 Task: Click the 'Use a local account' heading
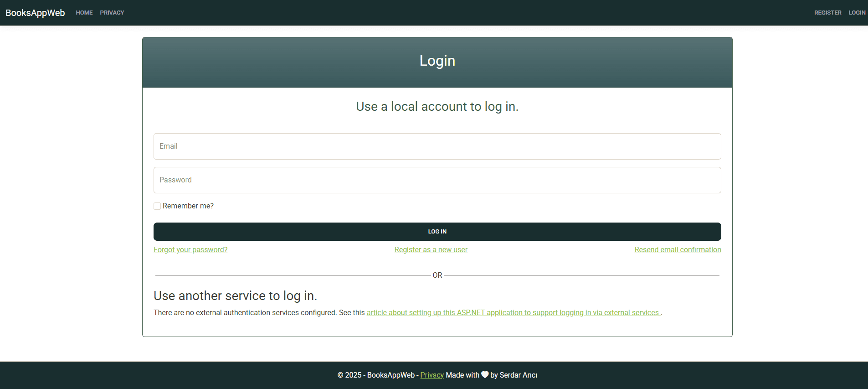pyautogui.click(x=437, y=107)
